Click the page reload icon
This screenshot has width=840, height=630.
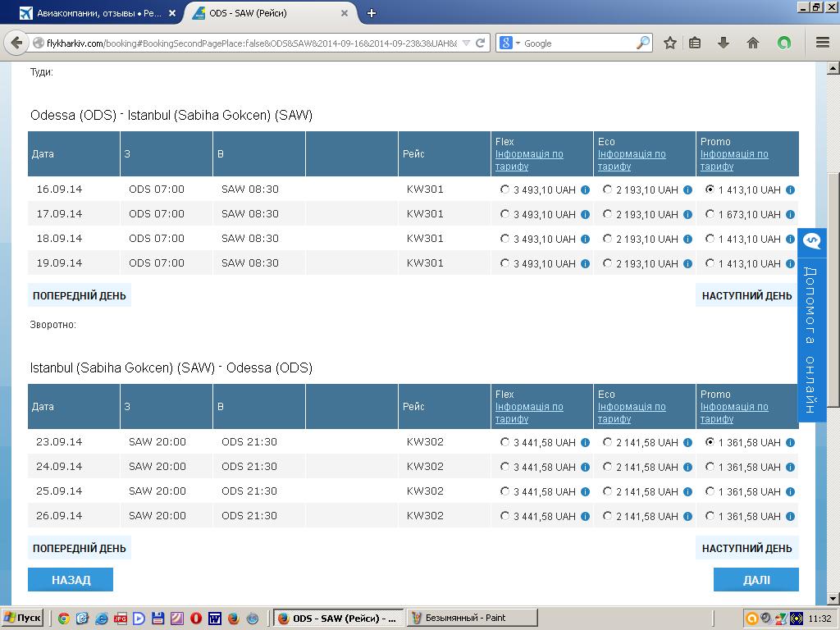481,43
